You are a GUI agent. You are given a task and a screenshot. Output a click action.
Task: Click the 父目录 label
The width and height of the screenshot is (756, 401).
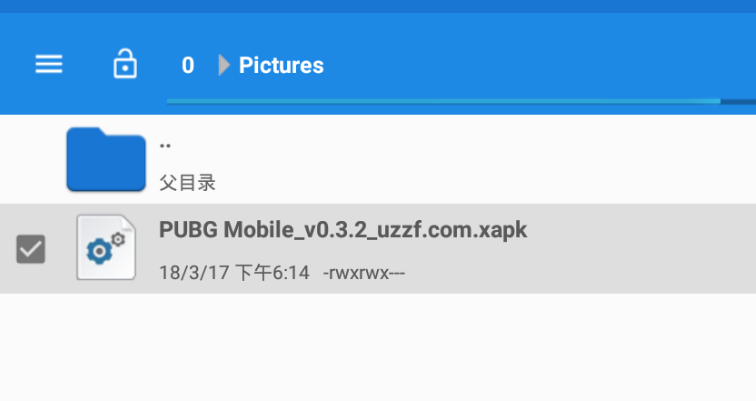click(187, 183)
